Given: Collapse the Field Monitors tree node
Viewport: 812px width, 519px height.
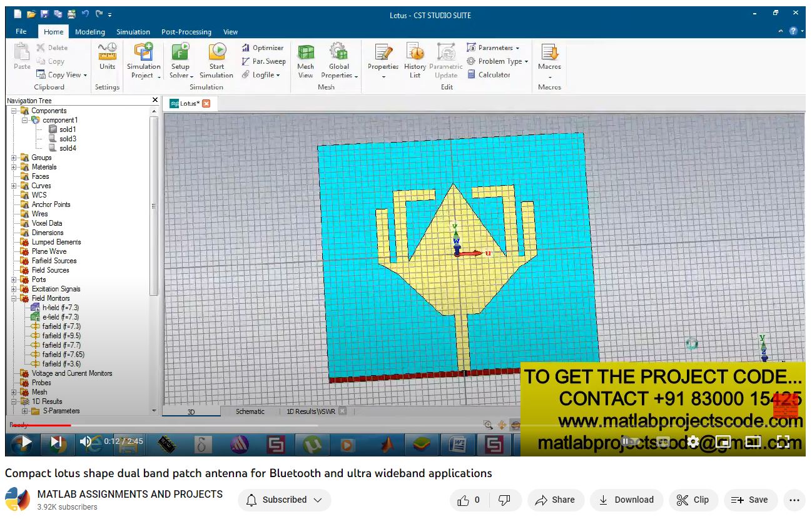Looking at the screenshot, I should click(x=14, y=298).
